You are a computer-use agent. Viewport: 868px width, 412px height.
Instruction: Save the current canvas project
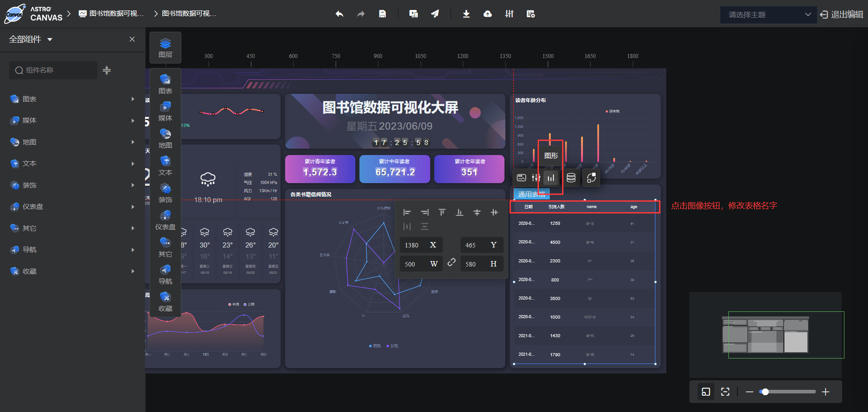tap(382, 14)
